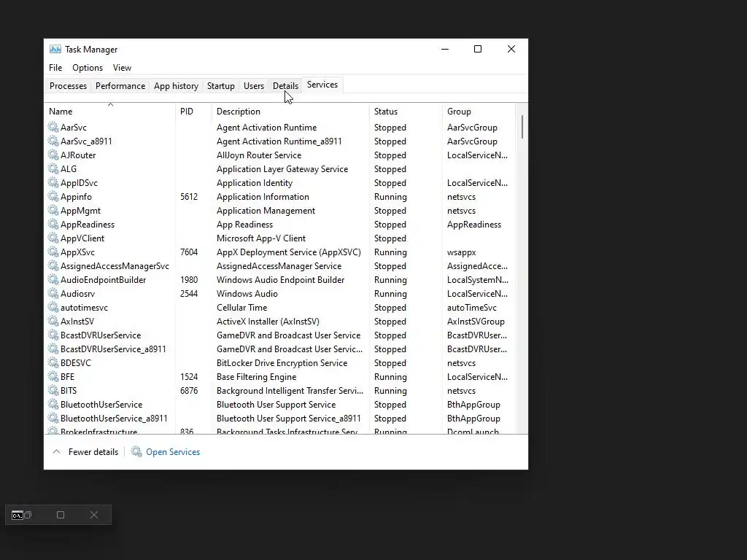This screenshot has height=560, width=747.
Task: Switch to the Details tab
Action: point(285,86)
